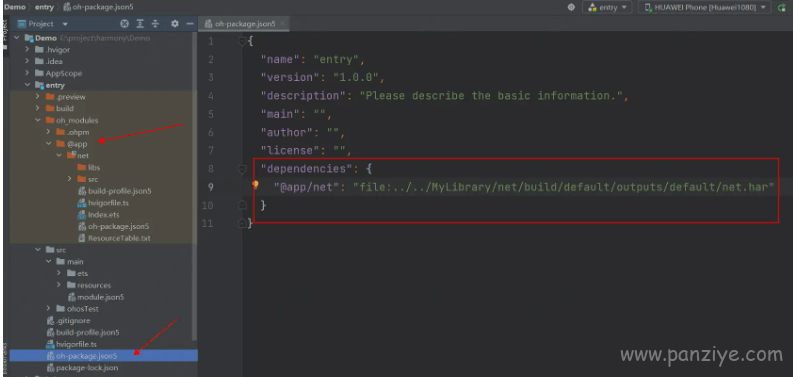Collapse the oh_modules folder chevron
The width and height of the screenshot is (793, 377).
click(38, 120)
